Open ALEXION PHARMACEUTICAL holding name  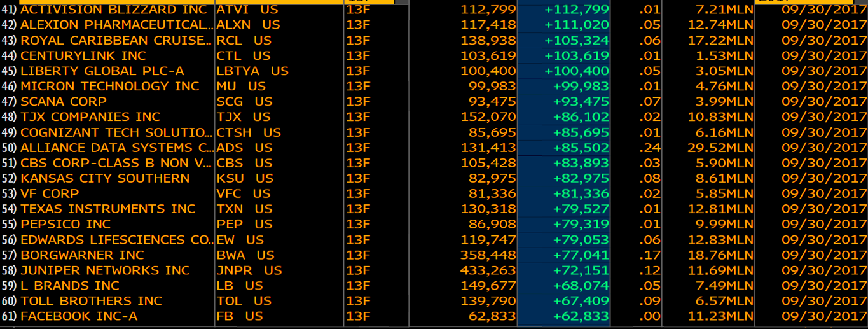pyautogui.click(x=117, y=25)
